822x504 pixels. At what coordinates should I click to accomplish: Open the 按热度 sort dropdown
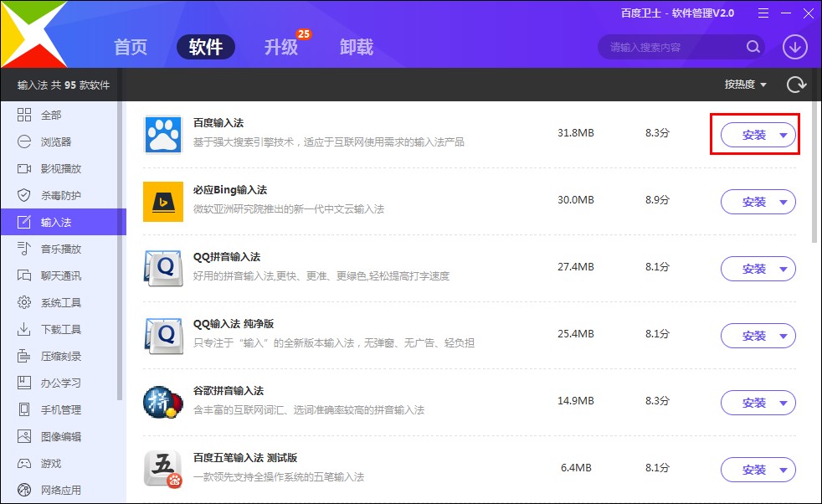click(746, 85)
